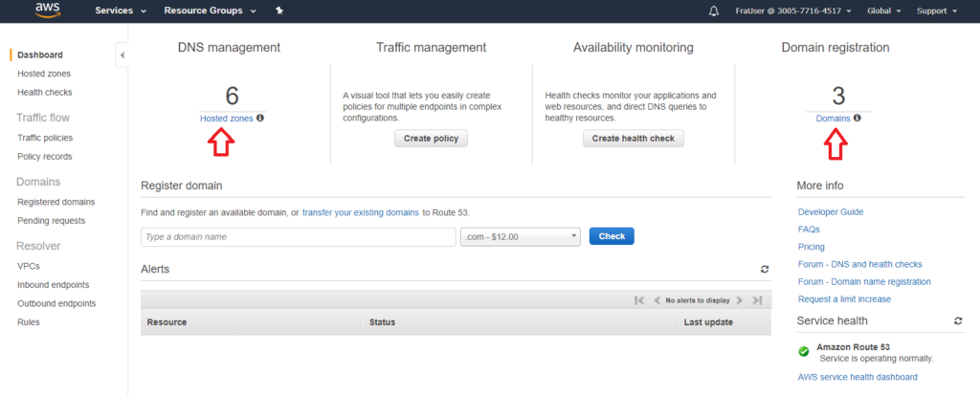Viewport: 980px width, 395px height.
Task: Jump to first page of alerts
Action: pos(639,300)
